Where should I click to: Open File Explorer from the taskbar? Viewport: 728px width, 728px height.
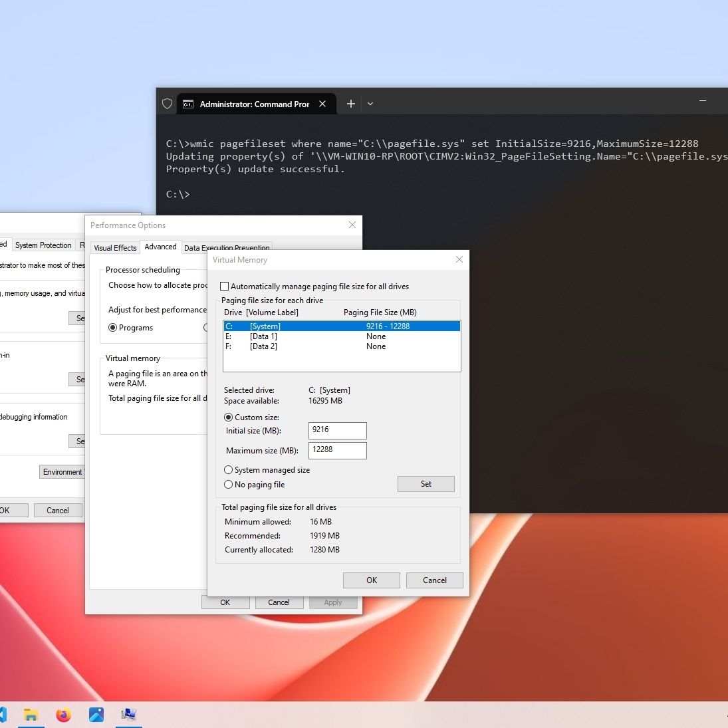click(31, 715)
